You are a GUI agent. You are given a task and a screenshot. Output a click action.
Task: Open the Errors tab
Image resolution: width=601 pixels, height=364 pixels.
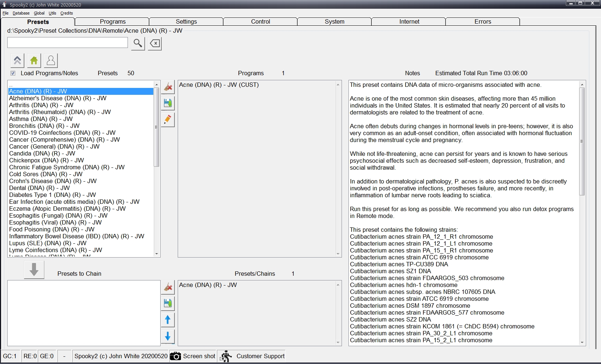coord(483,22)
